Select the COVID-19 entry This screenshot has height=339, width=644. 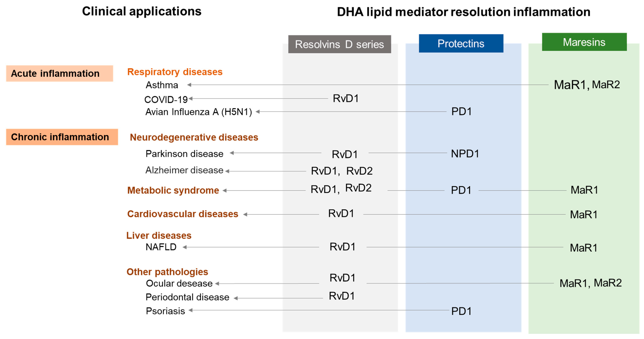pos(166,100)
